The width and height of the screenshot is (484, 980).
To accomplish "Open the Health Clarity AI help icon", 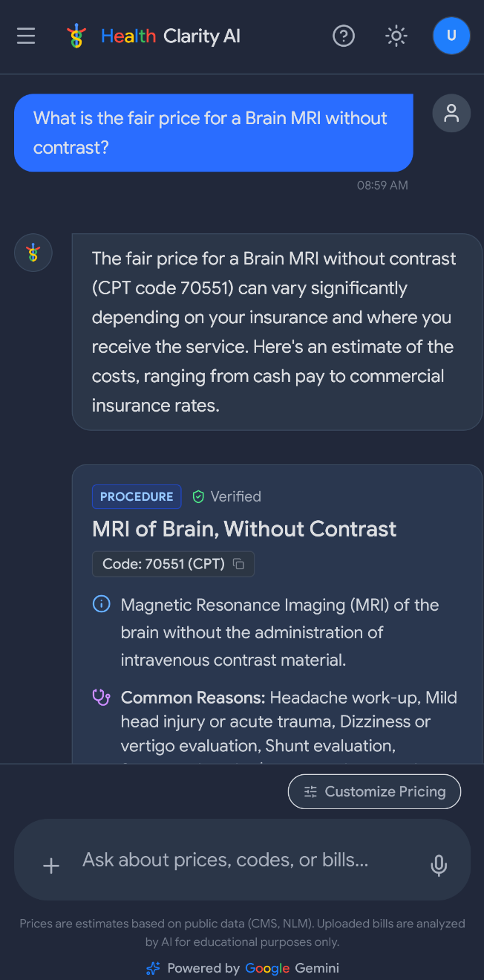I will [x=344, y=36].
